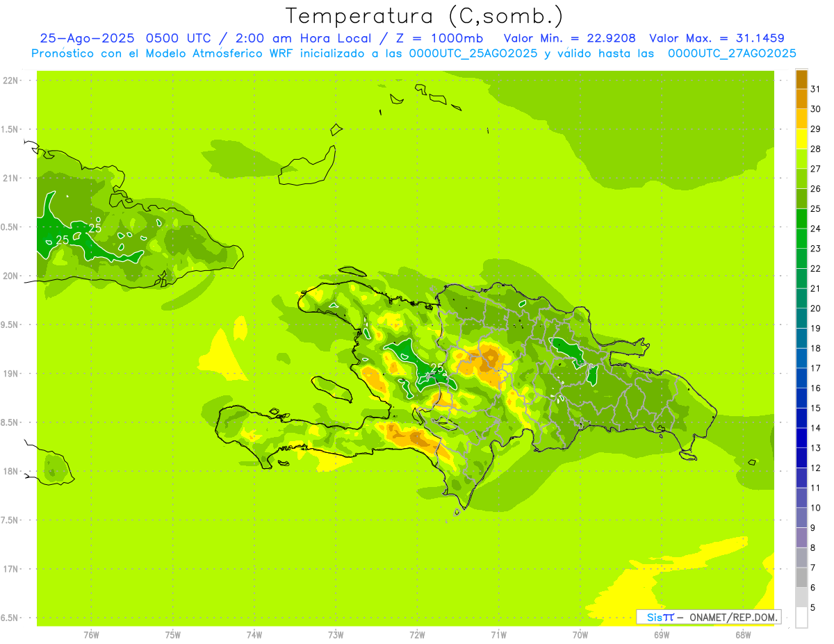834x644 pixels.
Task: Click the "Valor Min. = 22.9208" text
Action: tap(569, 38)
